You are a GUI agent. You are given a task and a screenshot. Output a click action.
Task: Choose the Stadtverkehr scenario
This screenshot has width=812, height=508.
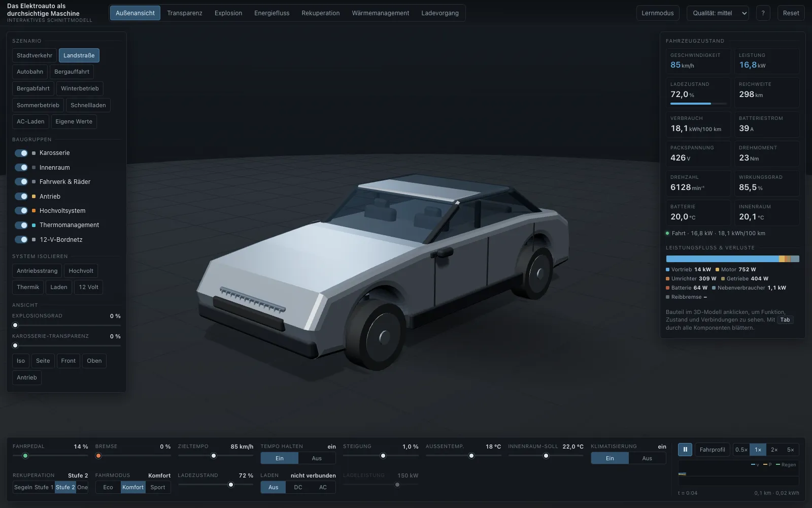click(x=35, y=55)
